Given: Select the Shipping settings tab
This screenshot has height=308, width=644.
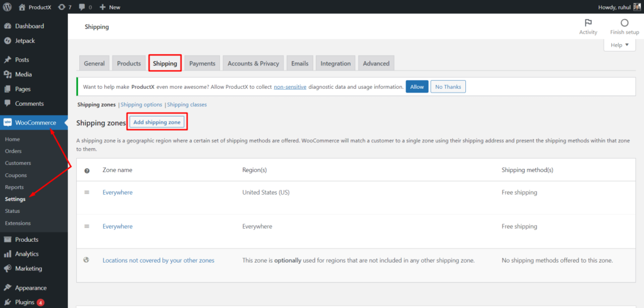Looking at the screenshot, I should 165,64.
